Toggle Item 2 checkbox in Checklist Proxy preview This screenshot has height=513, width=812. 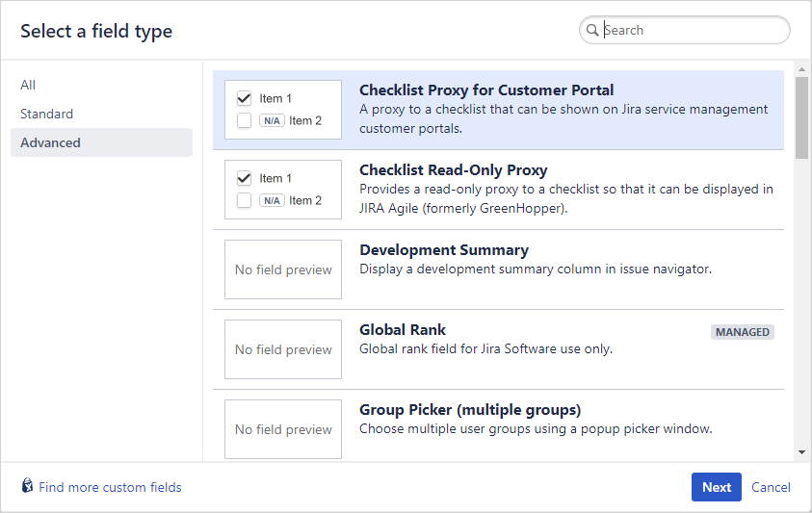tap(244, 120)
